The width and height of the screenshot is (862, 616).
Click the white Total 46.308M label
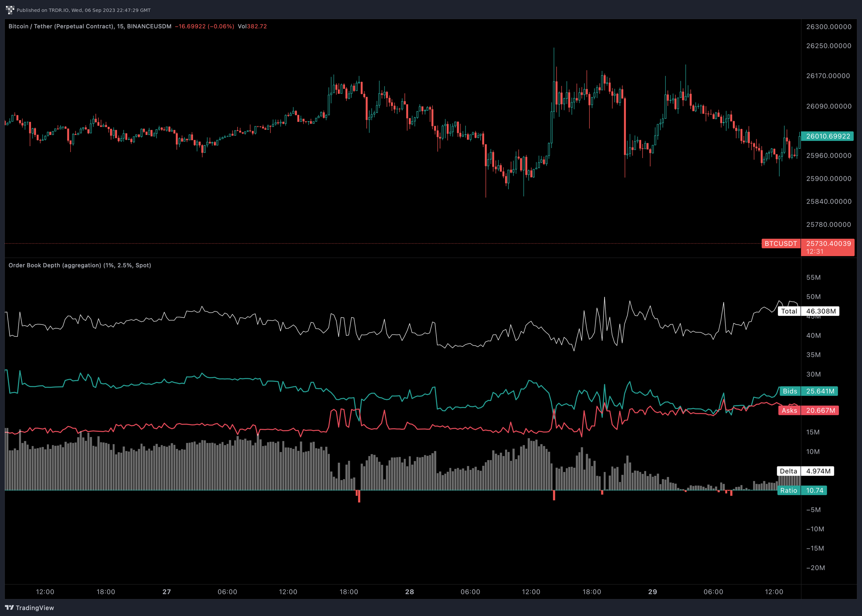[808, 311]
